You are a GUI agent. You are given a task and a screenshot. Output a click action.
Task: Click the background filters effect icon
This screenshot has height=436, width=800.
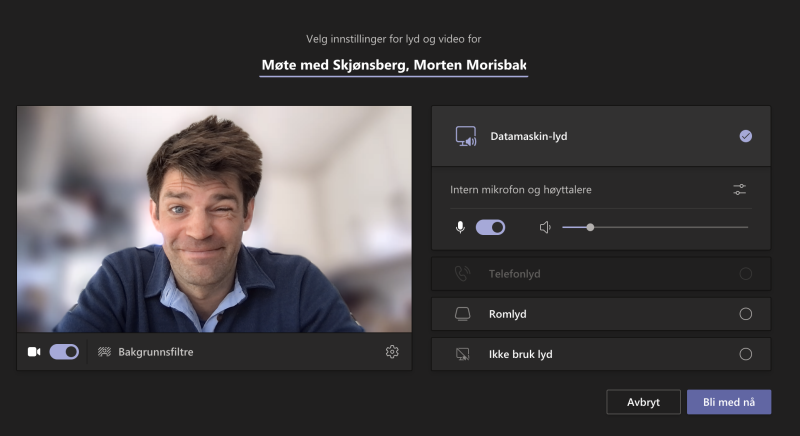point(104,352)
